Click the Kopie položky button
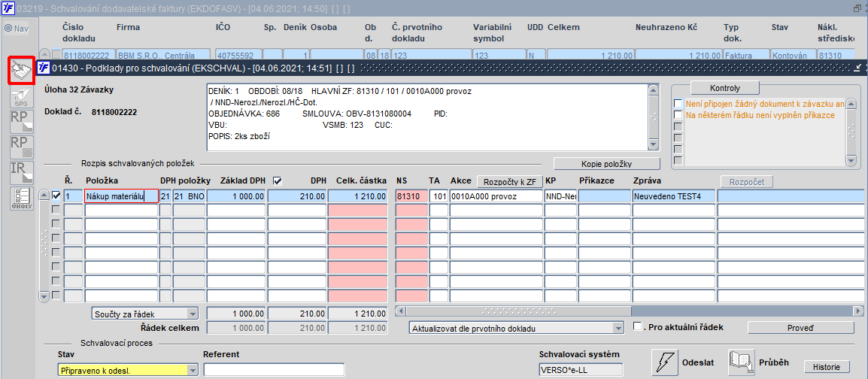This screenshot has width=868, height=379. click(x=607, y=164)
